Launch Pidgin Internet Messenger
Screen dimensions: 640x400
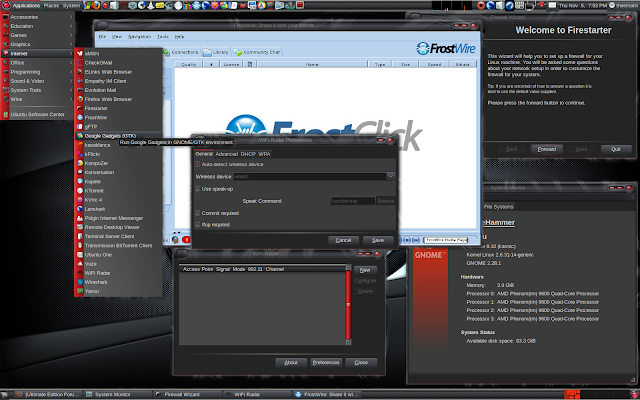118,218
